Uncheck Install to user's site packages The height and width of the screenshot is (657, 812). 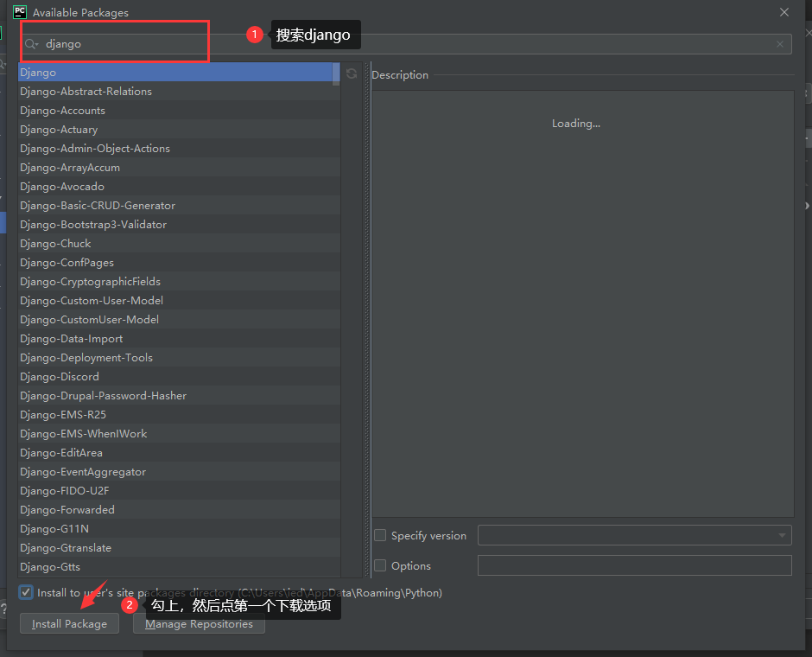click(25, 592)
